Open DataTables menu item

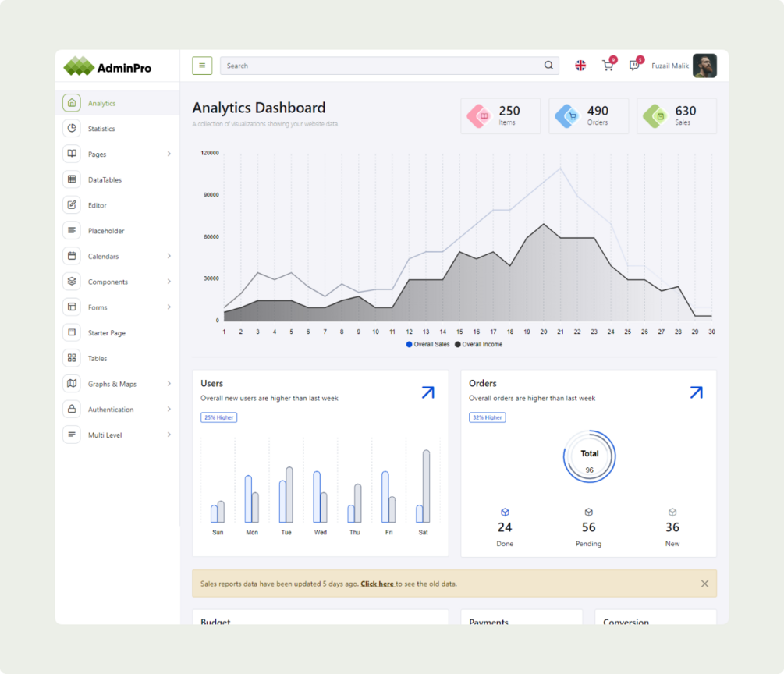(118, 179)
